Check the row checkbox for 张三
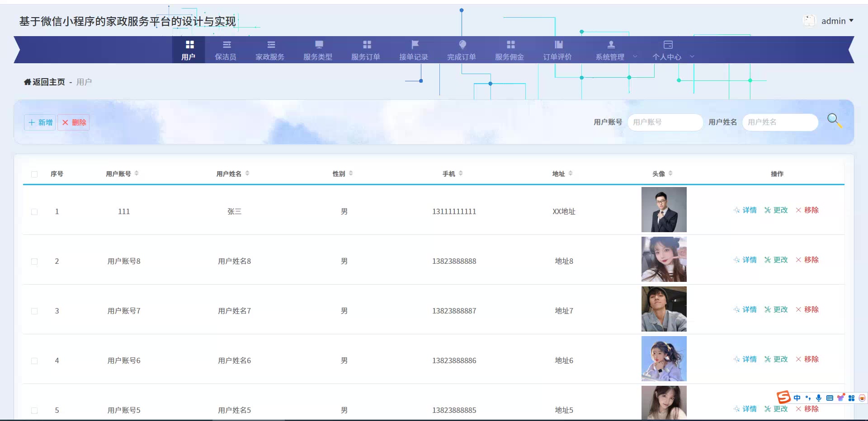 coord(34,212)
